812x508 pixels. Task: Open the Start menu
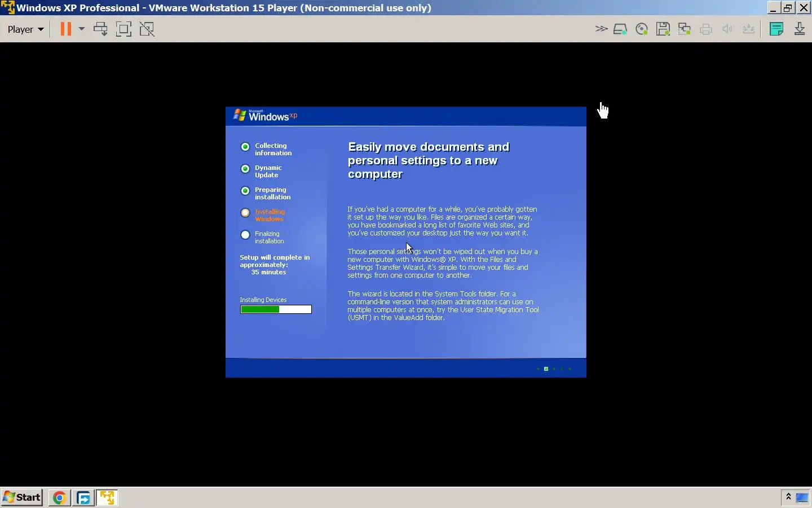point(22,497)
